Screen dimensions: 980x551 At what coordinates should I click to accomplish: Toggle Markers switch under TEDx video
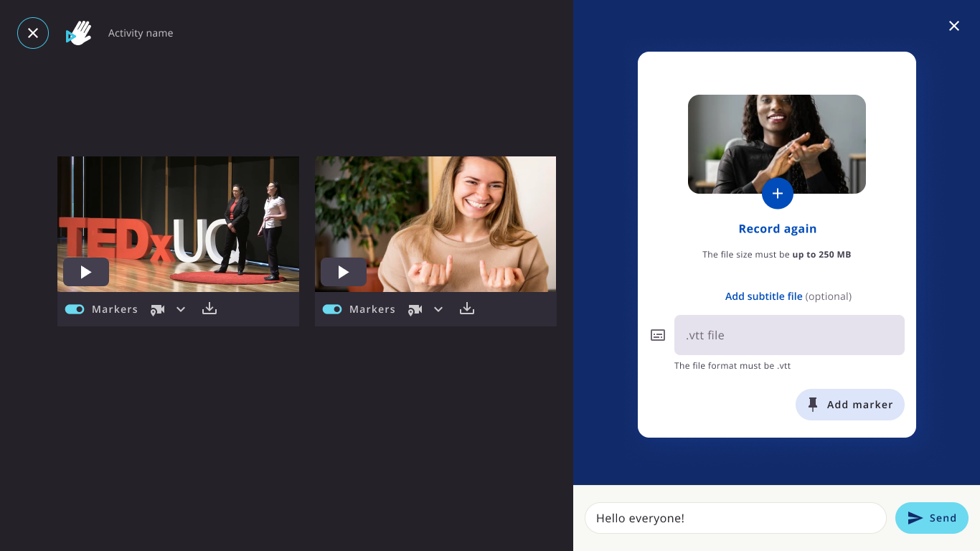pos(75,309)
